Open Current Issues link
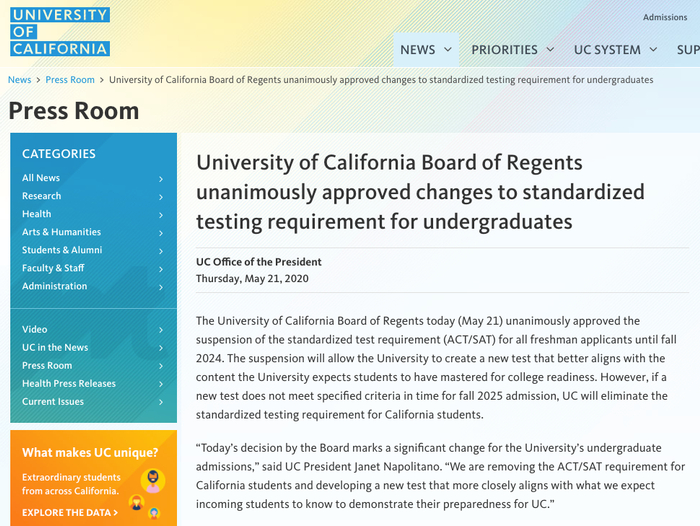Viewport: 700px width, 526px height. coord(53,401)
